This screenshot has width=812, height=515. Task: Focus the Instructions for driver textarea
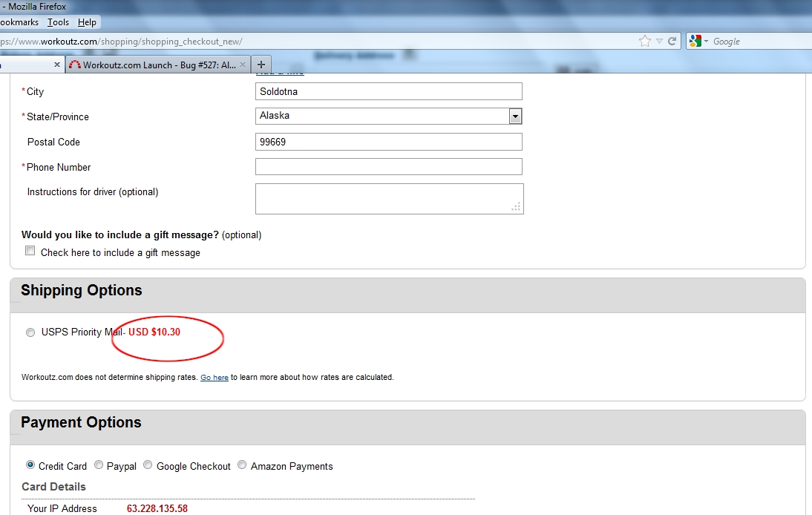click(x=390, y=199)
